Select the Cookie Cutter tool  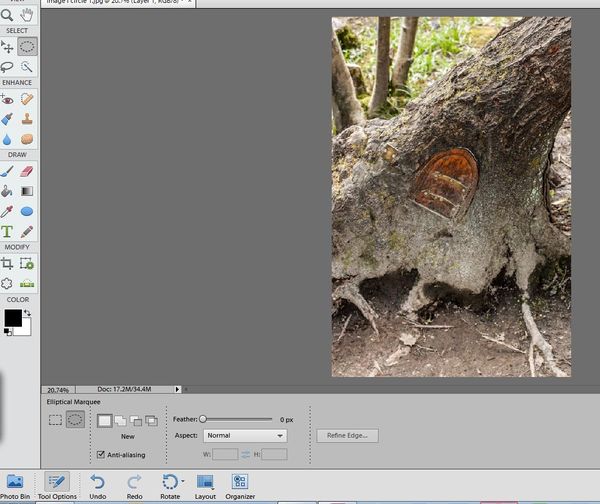coord(7,284)
